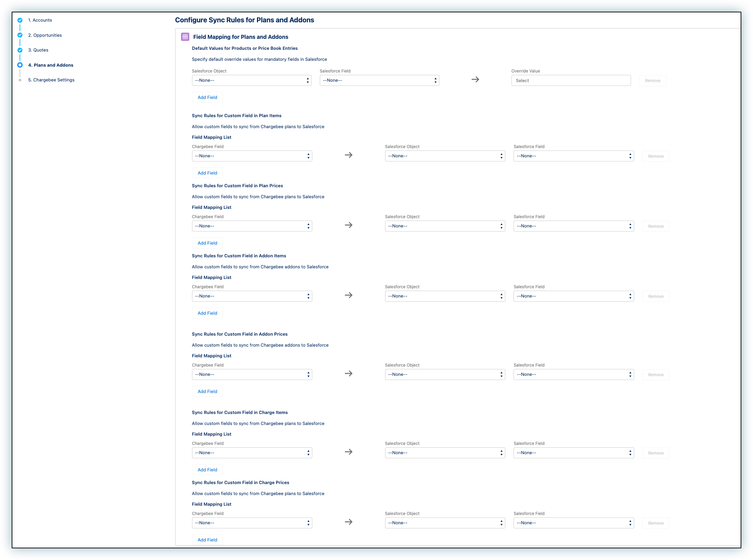Click the Override Value Select input

[x=571, y=80]
